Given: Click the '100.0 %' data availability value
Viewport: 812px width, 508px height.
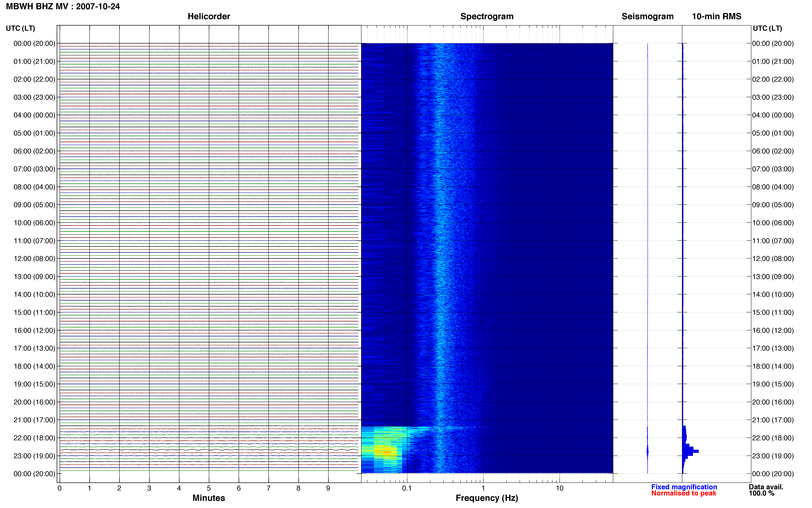Looking at the screenshot, I should (x=762, y=493).
